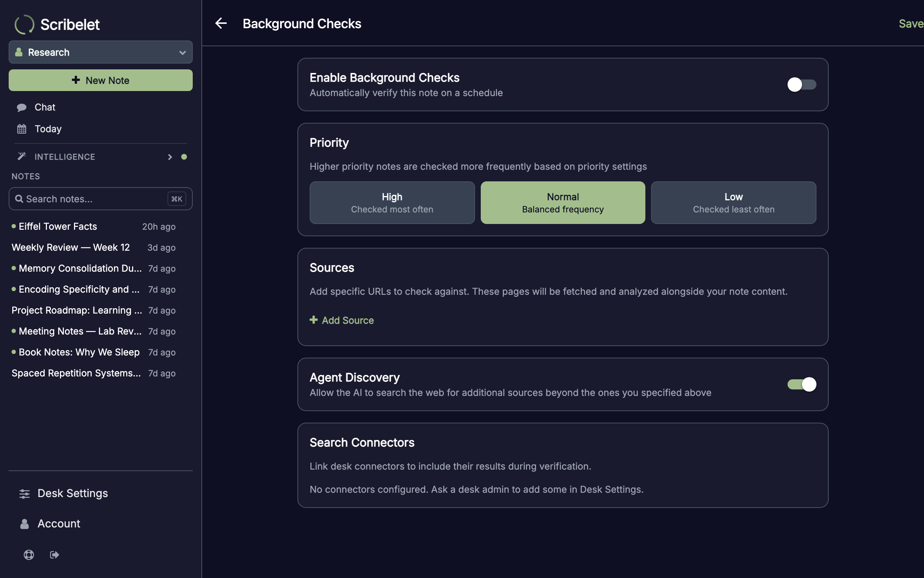Open Spaced Repetition Systems note
The height and width of the screenshot is (578, 924).
click(x=93, y=373)
